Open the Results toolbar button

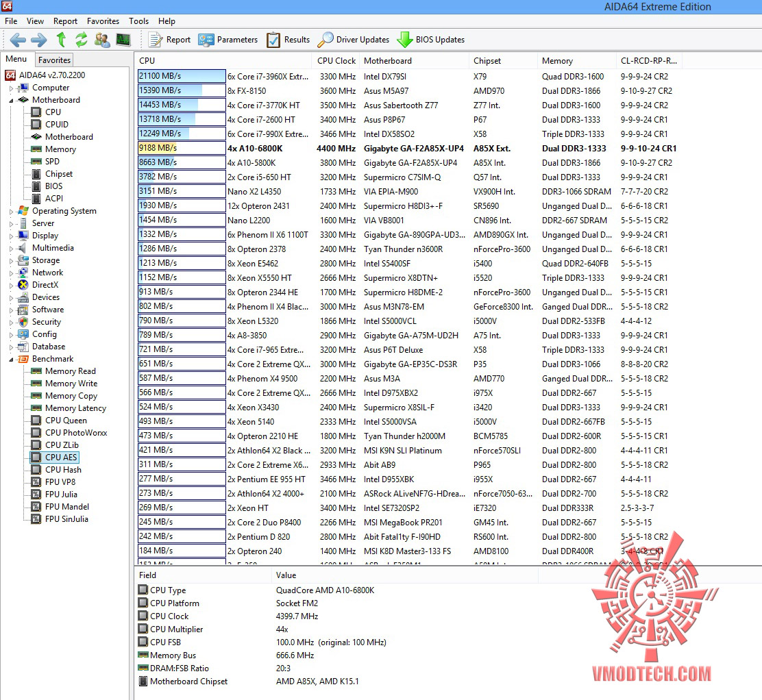click(288, 40)
